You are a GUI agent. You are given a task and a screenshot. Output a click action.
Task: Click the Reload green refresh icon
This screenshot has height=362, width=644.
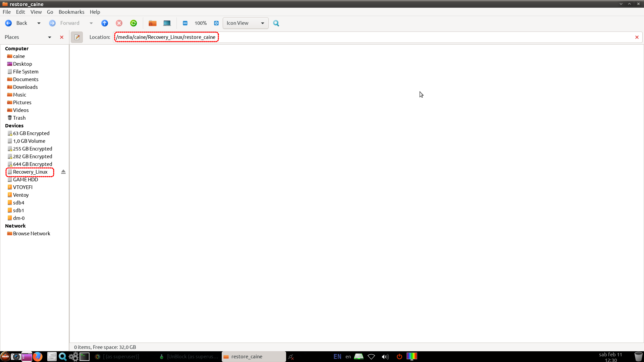coord(133,23)
